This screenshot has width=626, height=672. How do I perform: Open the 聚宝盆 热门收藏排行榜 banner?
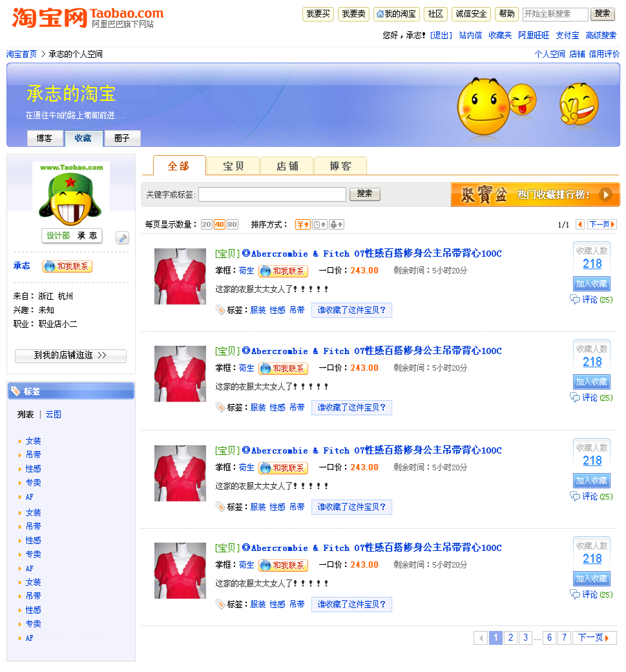(x=535, y=195)
